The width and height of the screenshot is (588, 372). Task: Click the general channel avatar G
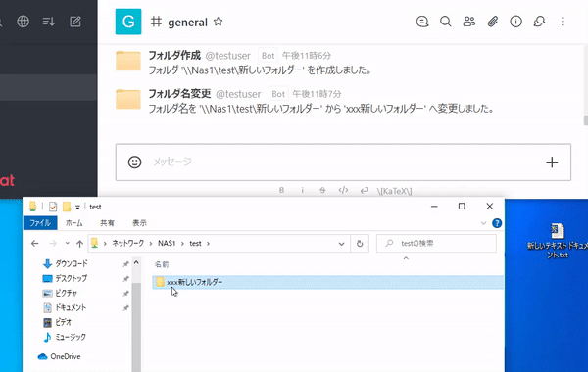point(128,22)
